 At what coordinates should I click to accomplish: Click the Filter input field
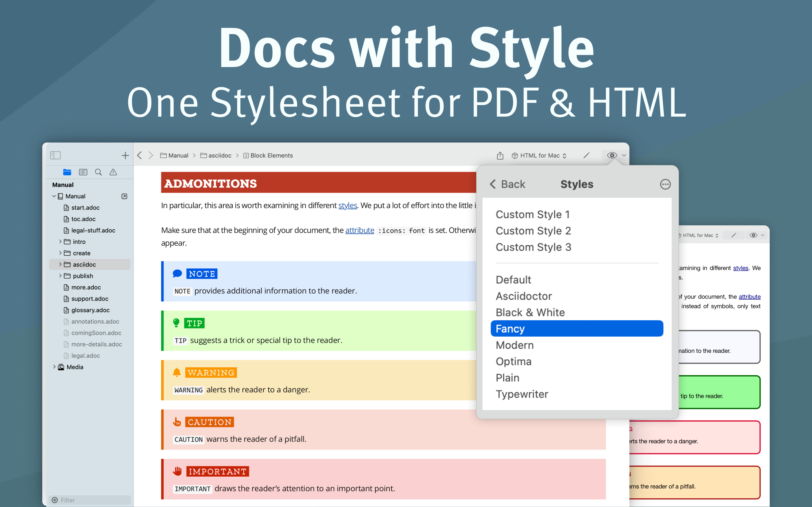click(90, 500)
